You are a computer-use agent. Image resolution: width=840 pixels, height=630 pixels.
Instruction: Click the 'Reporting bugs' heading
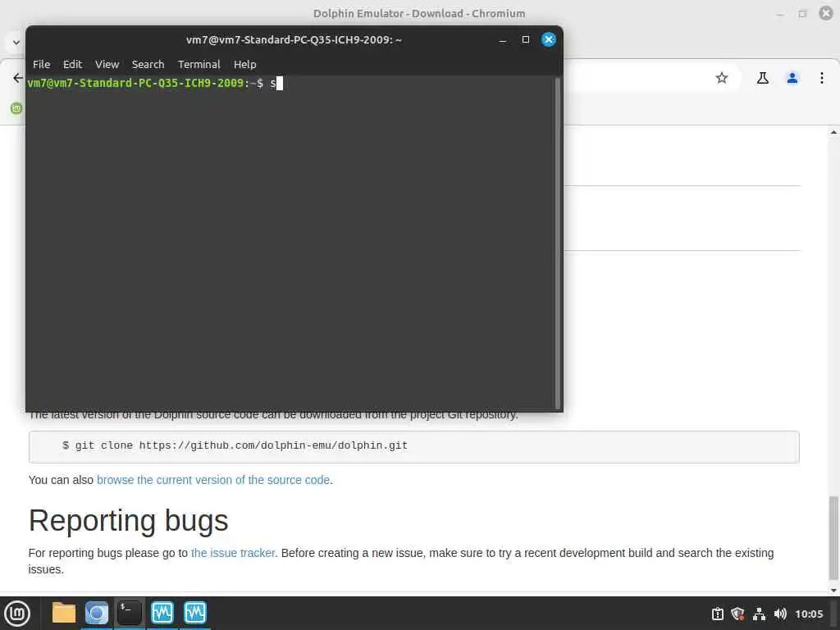pos(129,520)
